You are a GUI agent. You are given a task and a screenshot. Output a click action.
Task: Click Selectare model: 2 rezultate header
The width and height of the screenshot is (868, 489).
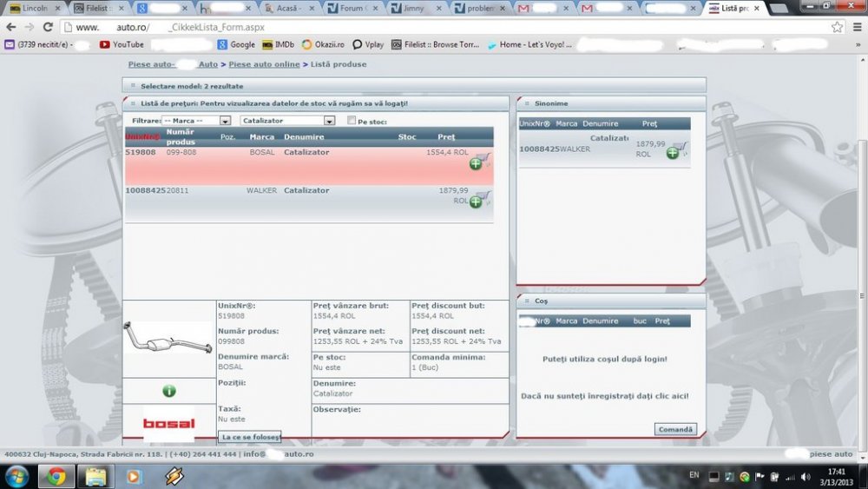[414, 86]
